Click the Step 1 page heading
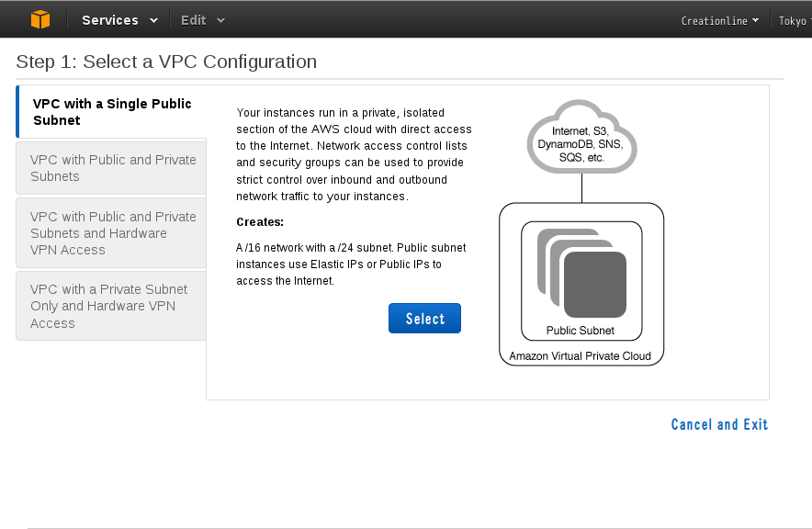The height and width of the screenshot is (529, 812). [x=166, y=62]
